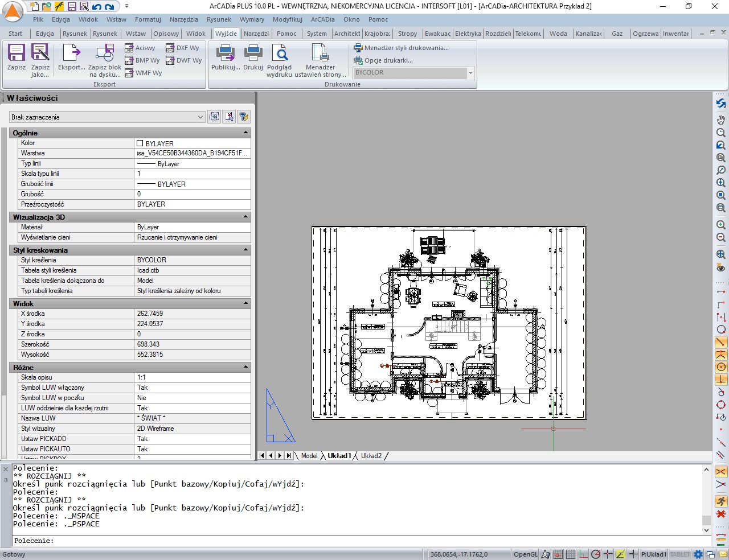Image resolution: width=729 pixels, height=560 pixels.
Task: Collapse the Różne properties section
Action: [246, 367]
